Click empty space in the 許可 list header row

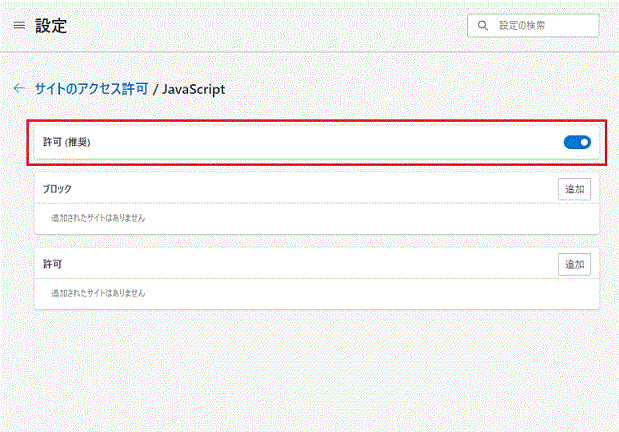[x=310, y=264]
